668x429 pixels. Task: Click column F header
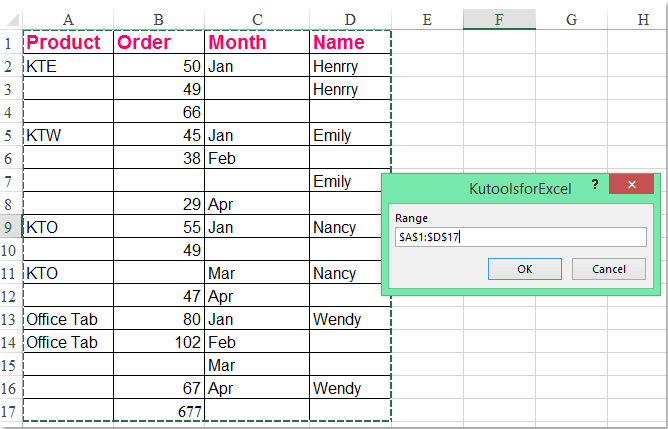498,19
